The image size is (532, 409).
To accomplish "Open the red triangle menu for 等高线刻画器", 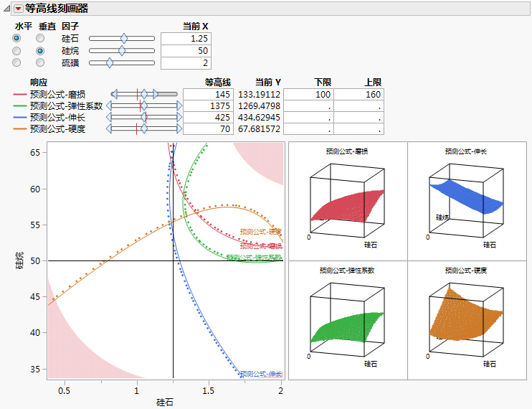I will (19, 9).
